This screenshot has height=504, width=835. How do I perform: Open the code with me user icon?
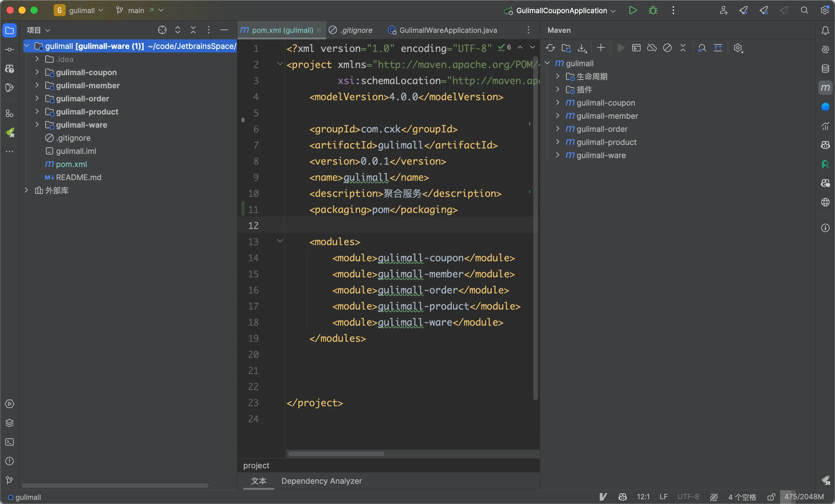pos(723,10)
